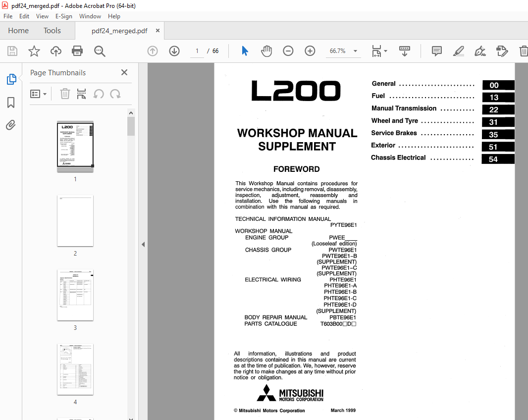Click the print pages icon in thumbnails panel
Viewport: 528px width, 420px height.
(x=81, y=94)
